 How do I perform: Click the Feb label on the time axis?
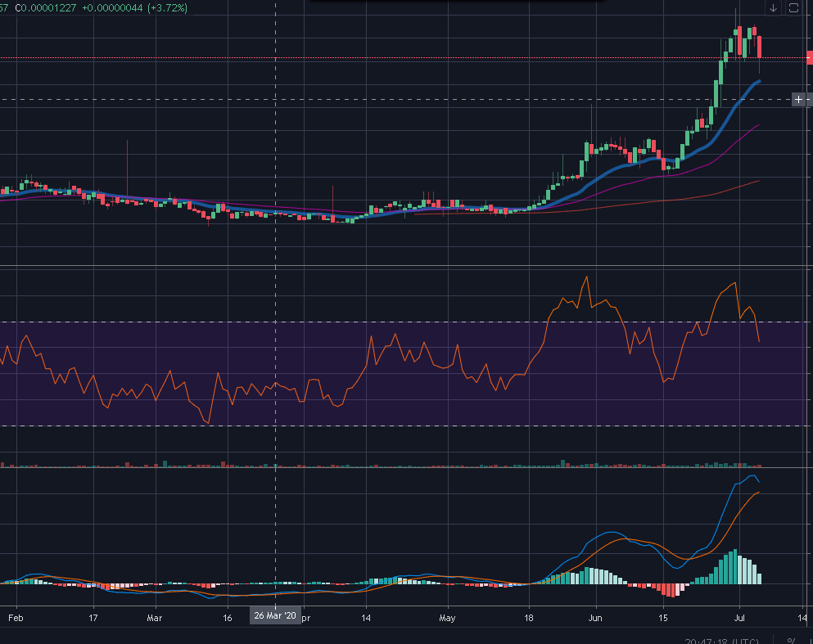tap(16, 618)
